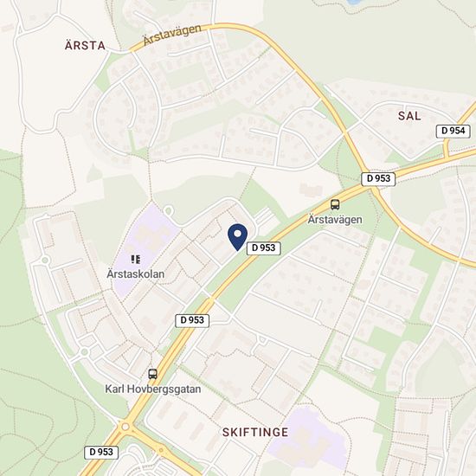Viewport: 476px width, 476px height.
Task: Select the Årstavägen bus stop icon
Action: click(x=335, y=204)
